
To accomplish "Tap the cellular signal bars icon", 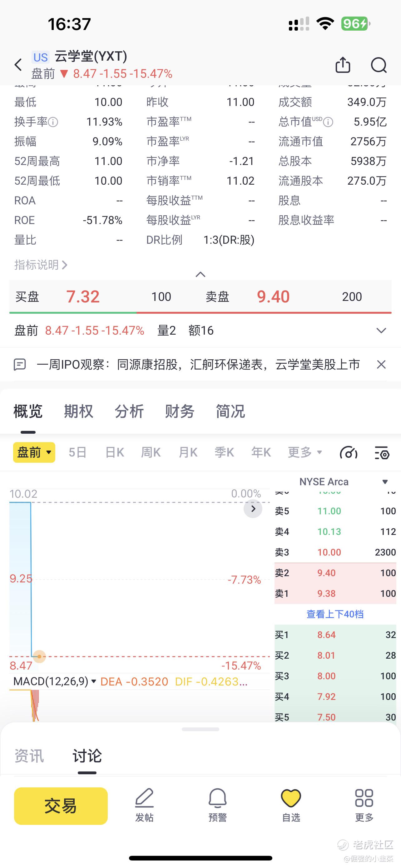I will pos(299,24).
